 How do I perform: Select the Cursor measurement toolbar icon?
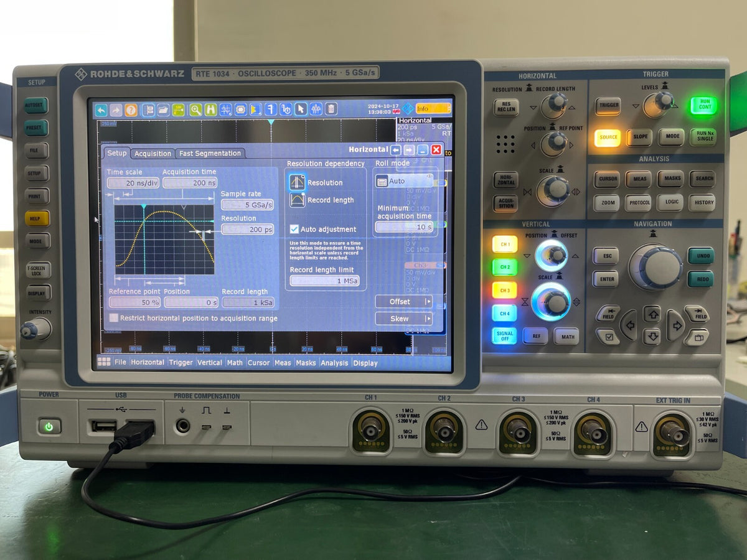click(226, 110)
